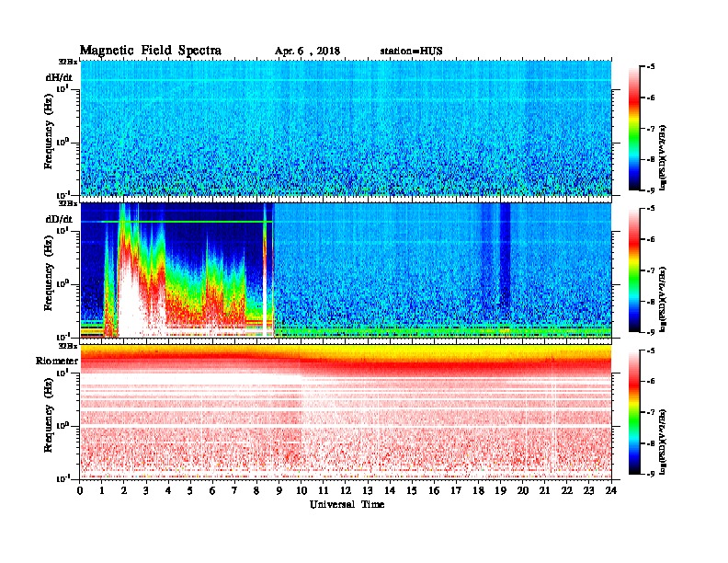The height and width of the screenshot is (563, 728).
Task: Click the "-9" label on dH/dt color scale
Action: tap(651, 190)
